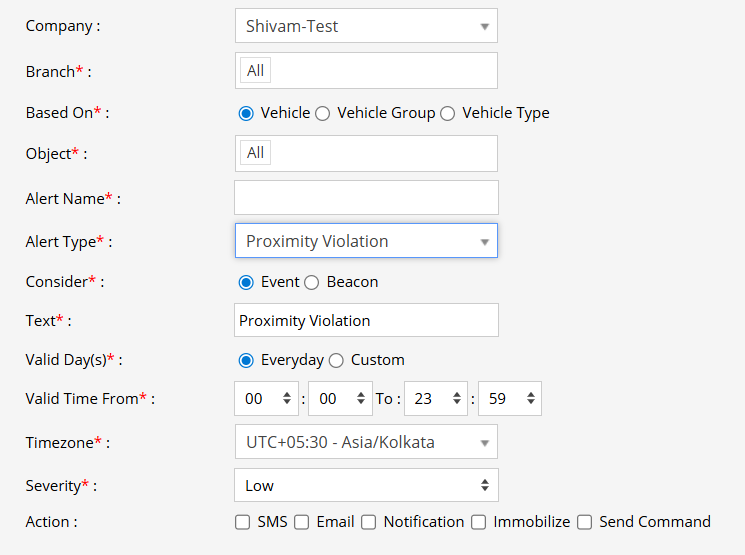Click the Text field with Proximity Violation
745x555 pixels.
click(365, 321)
